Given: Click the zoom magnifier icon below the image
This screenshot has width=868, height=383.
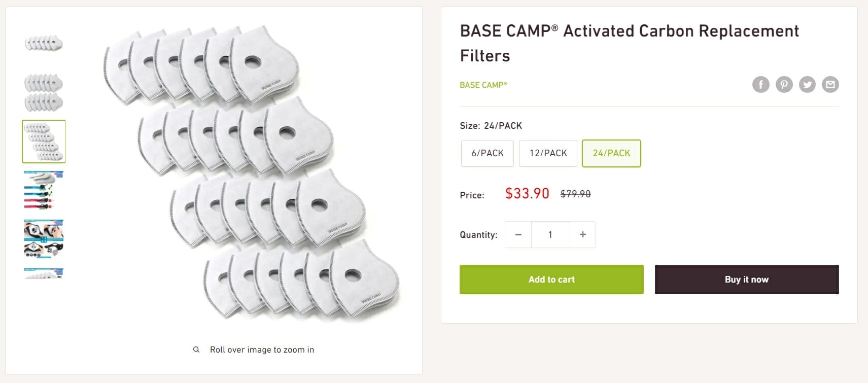Looking at the screenshot, I should tap(196, 349).
